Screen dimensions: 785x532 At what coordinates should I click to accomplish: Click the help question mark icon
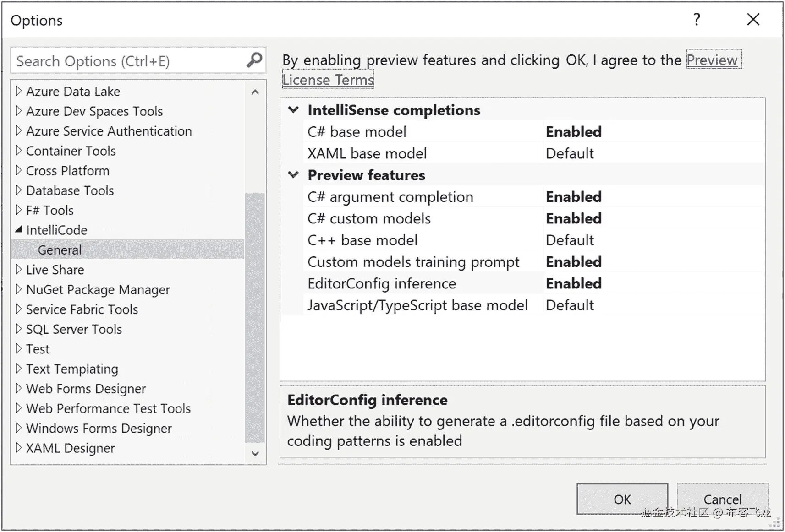(x=697, y=20)
